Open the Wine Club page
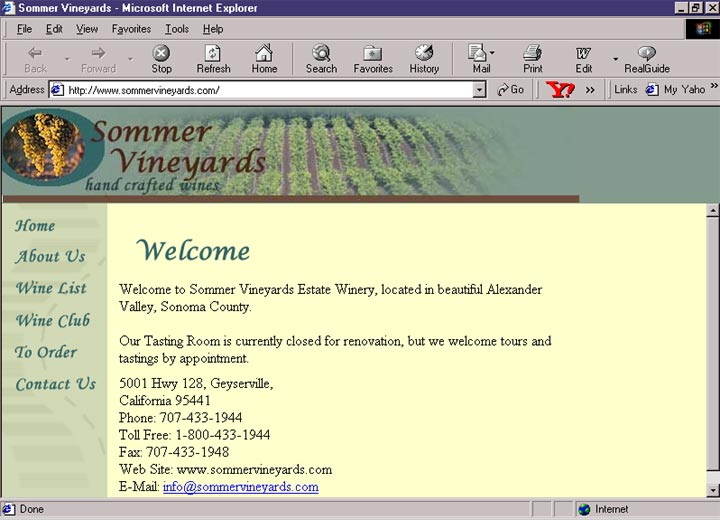The width and height of the screenshot is (720, 520). click(52, 320)
